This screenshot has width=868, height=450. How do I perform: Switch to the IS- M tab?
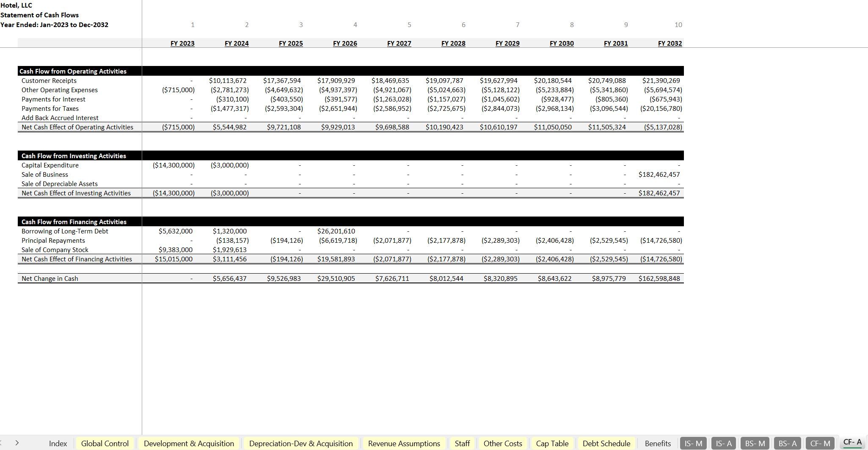[693, 443]
